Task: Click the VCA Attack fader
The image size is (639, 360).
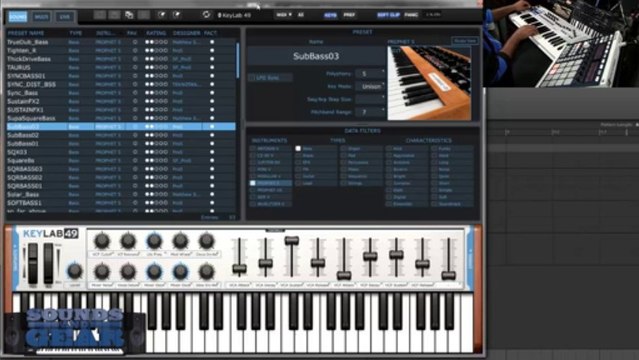Action: pos(239,268)
